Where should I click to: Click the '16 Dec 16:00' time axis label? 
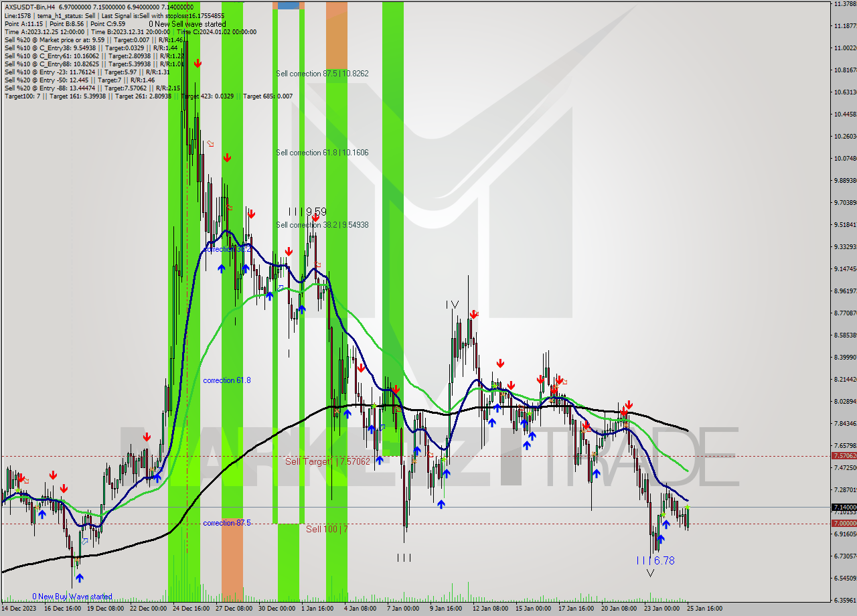(62, 609)
